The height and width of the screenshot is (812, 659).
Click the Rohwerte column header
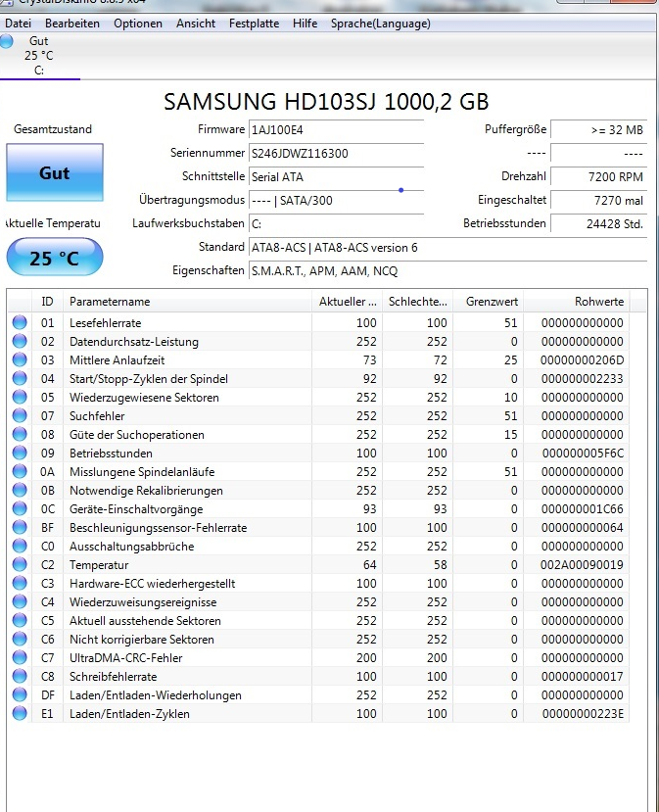click(577, 302)
